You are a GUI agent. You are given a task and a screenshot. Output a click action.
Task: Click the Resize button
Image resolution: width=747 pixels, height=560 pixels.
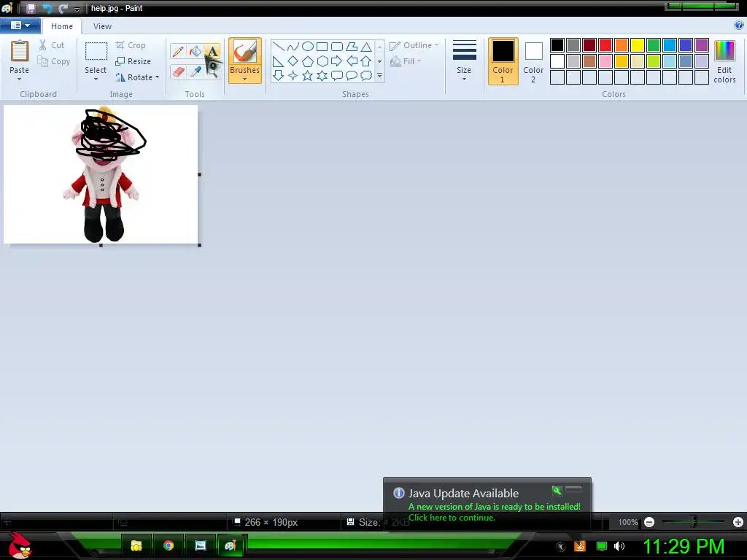[x=133, y=61]
